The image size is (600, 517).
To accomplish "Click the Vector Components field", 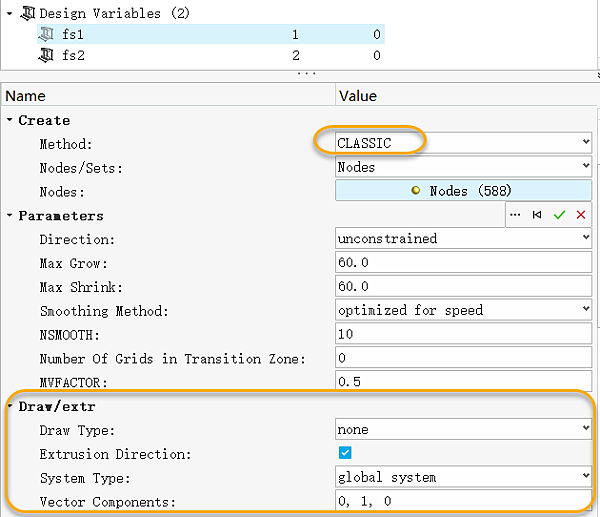I will coord(463,501).
